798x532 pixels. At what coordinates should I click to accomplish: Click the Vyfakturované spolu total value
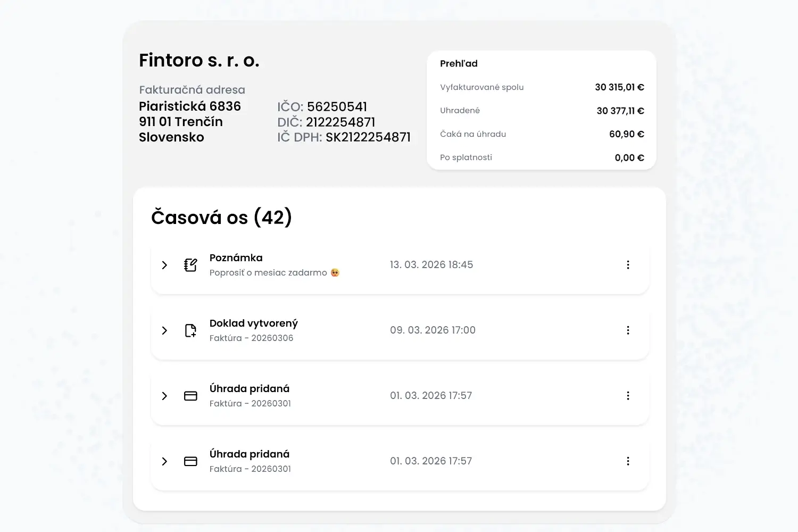click(x=619, y=87)
